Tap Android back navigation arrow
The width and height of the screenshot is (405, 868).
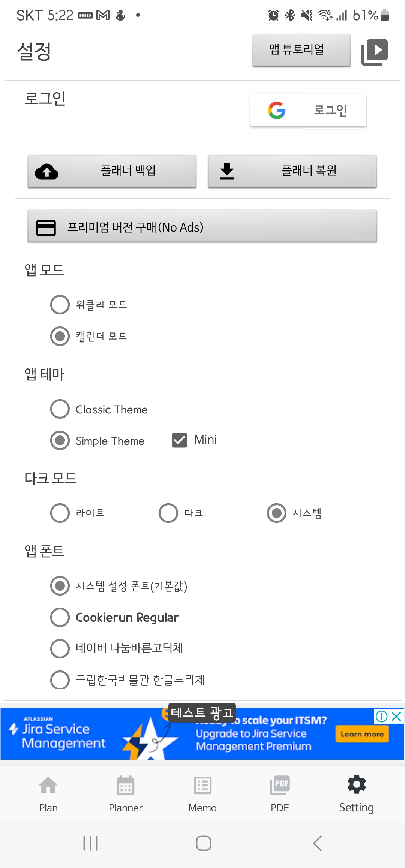click(317, 843)
